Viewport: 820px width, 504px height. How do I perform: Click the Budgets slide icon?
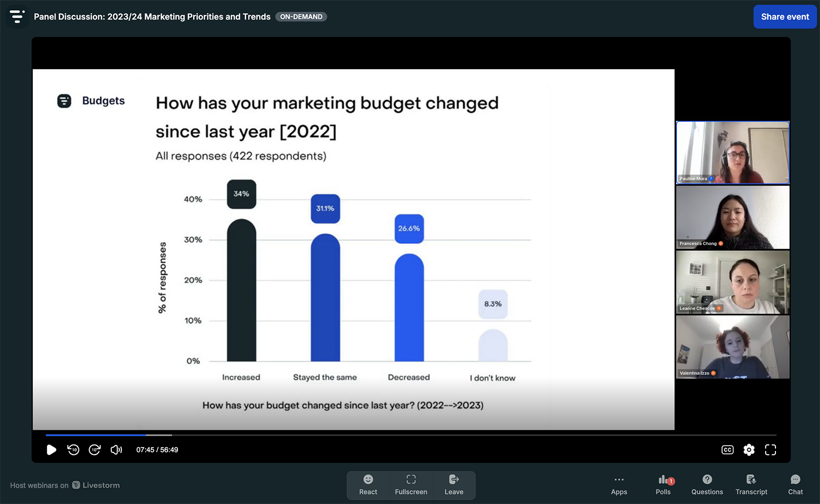(x=64, y=101)
